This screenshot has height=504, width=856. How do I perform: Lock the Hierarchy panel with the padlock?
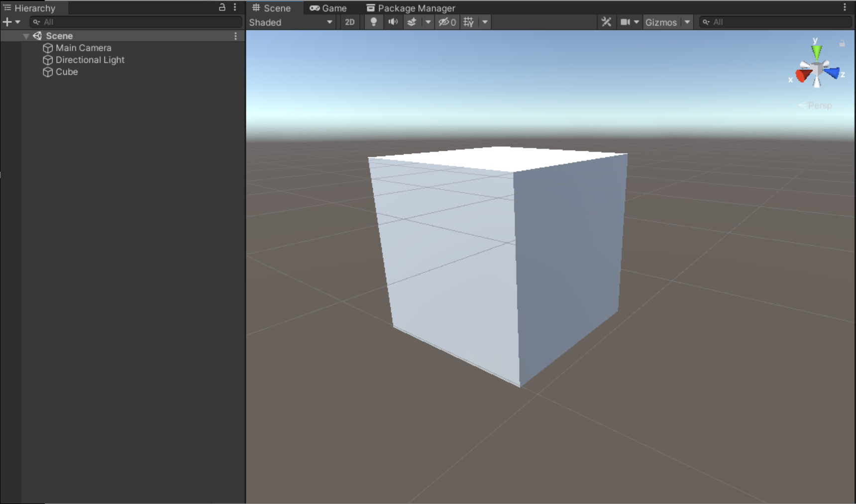[222, 7]
